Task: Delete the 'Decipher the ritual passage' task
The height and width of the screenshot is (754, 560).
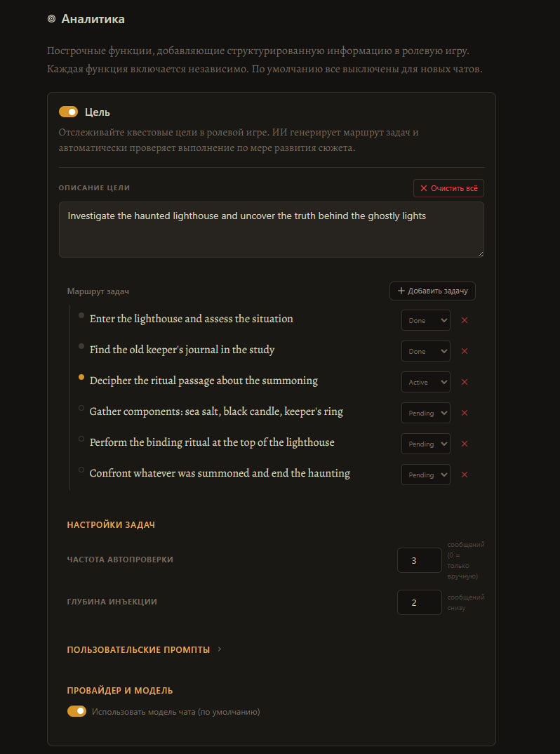Action: [x=465, y=382]
